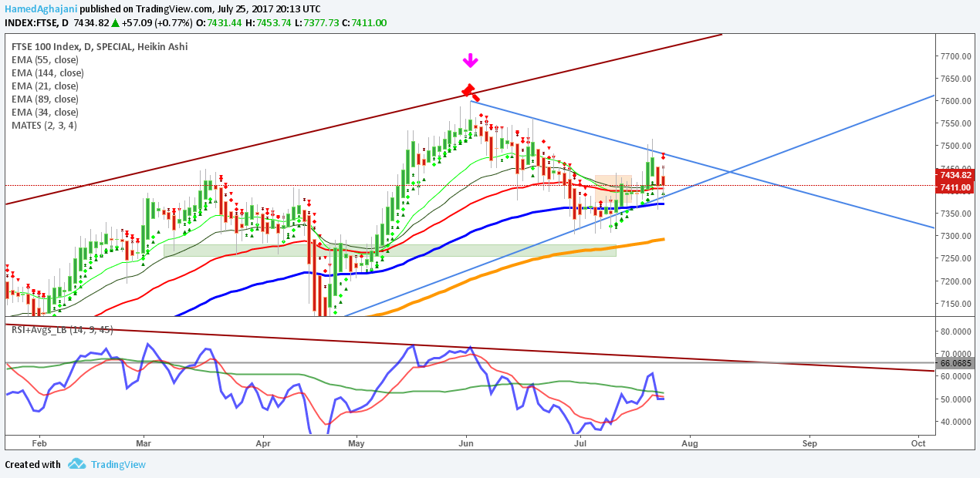The width and height of the screenshot is (980, 478).
Task: Click the Oct date label on time axis
Action: [918, 443]
